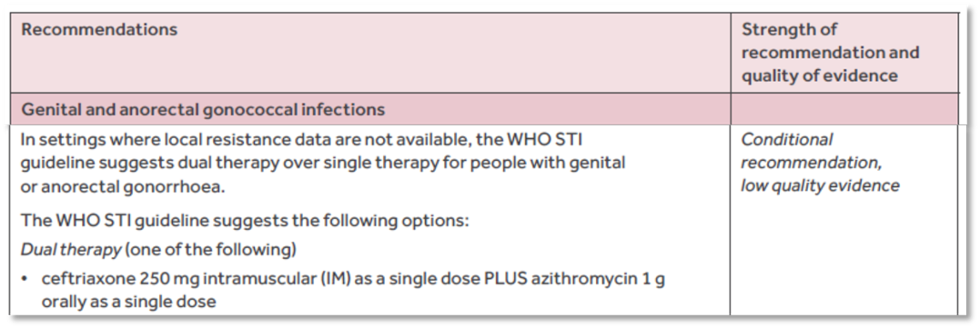Click the text 'or anorectal gonorrhoea.'

(x=122, y=187)
